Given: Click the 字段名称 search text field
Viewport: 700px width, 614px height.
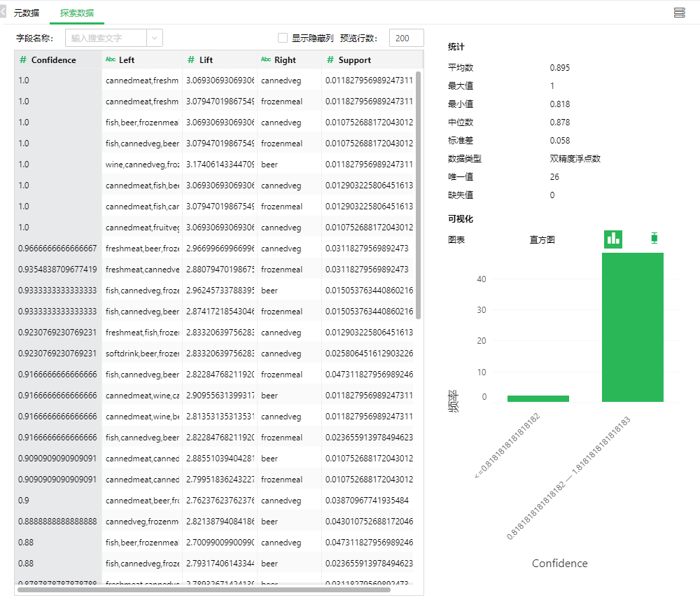Looking at the screenshot, I should (106, 39).
